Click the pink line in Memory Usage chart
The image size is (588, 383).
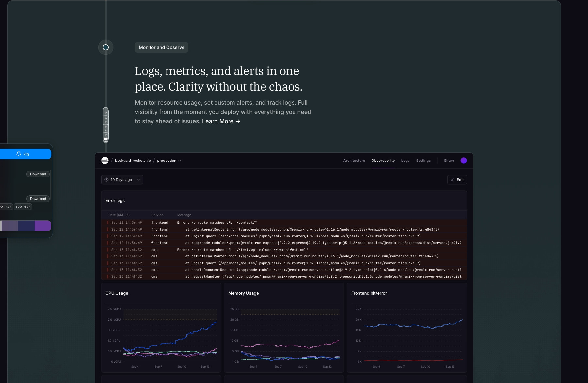click(x=291, y=345)
